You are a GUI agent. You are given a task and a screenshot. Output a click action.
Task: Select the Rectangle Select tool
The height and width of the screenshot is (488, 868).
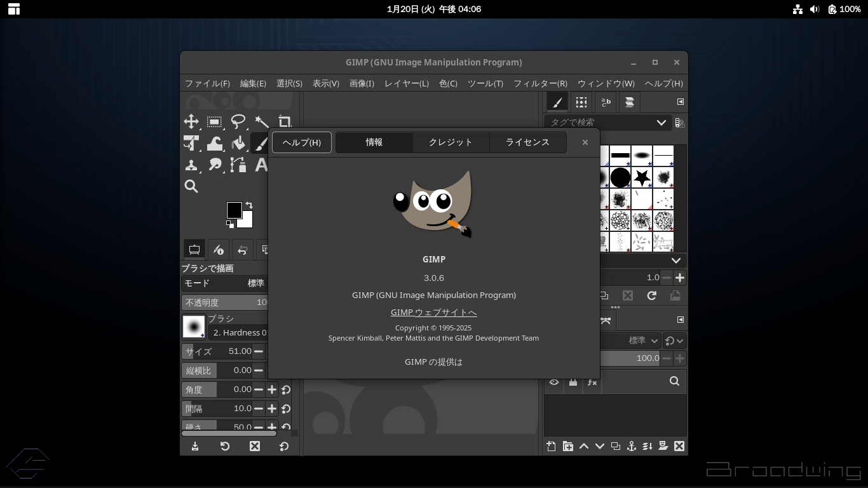pyautogui.click(x=215, y=121)
